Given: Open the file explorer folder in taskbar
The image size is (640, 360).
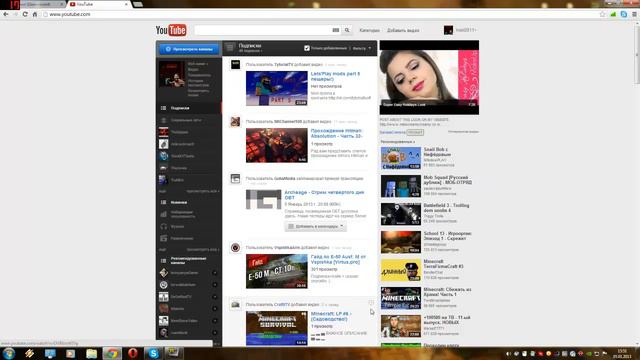Looking at the screenshot, I should pos(91,353).
